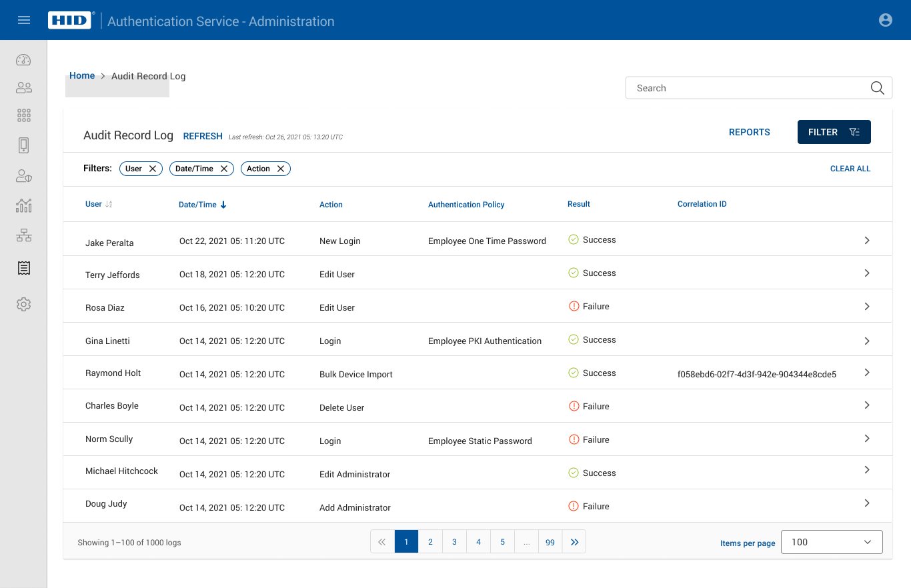Expand the Terry Jeffords record details
Viewport: 911px width, 588px height.
(867, 273)
